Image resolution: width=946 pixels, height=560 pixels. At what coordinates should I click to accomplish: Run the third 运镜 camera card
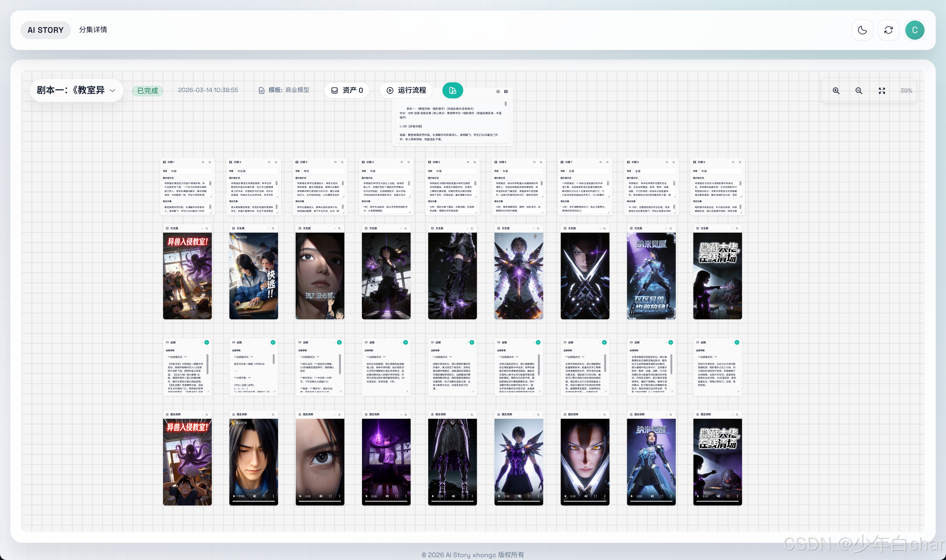click(339, 343)
